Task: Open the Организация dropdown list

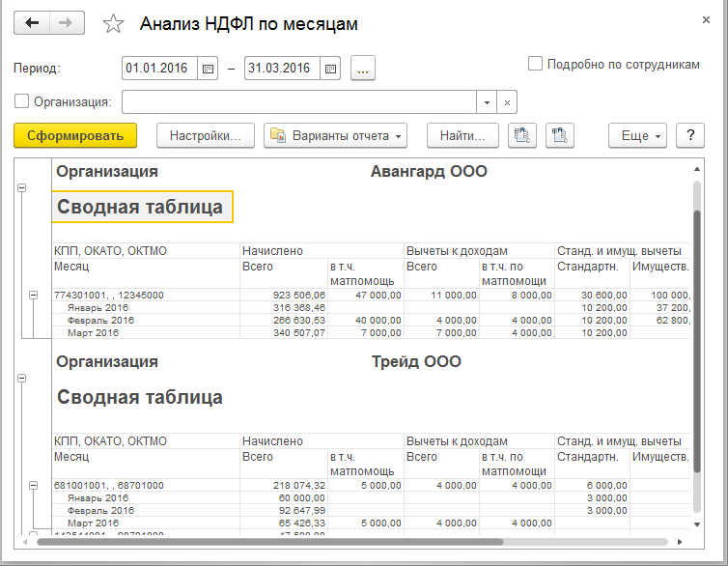Action: pyautogui.click(x=488, y=101)
